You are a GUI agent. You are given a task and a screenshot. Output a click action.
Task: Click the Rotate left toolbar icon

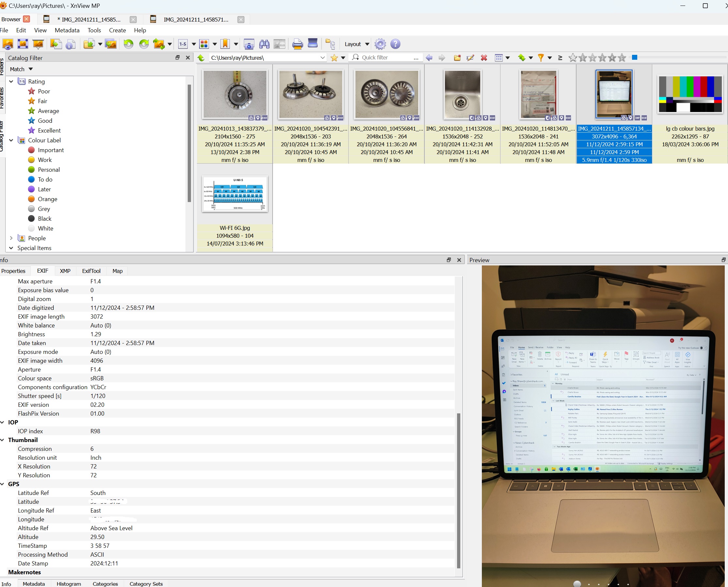coord(128,44)
